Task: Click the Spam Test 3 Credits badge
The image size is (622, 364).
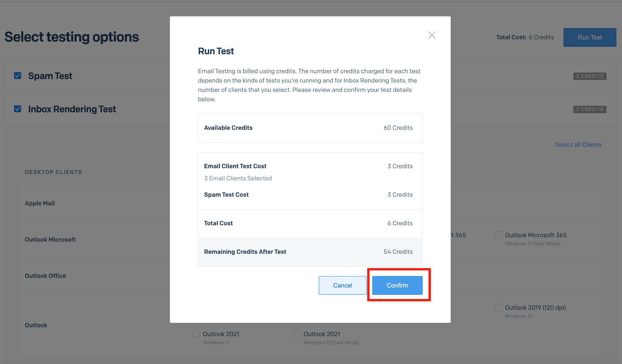Action: click(x=590, y=76)
